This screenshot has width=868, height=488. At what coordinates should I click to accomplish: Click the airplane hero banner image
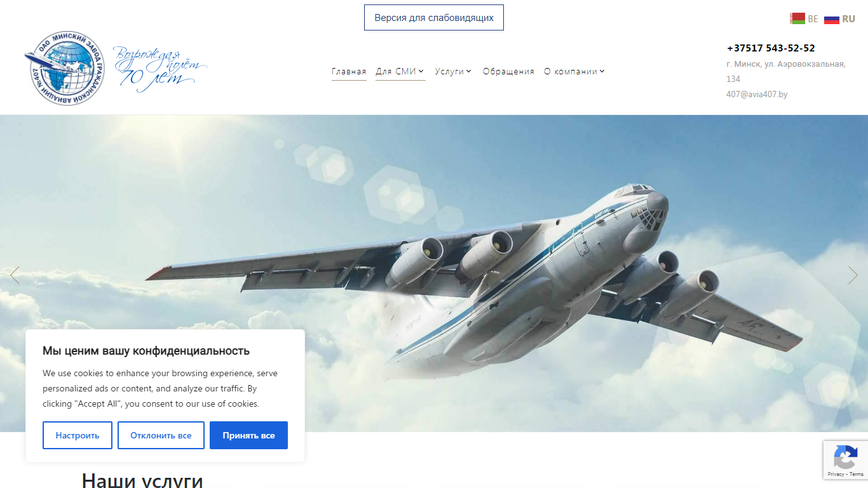[434, 273]
